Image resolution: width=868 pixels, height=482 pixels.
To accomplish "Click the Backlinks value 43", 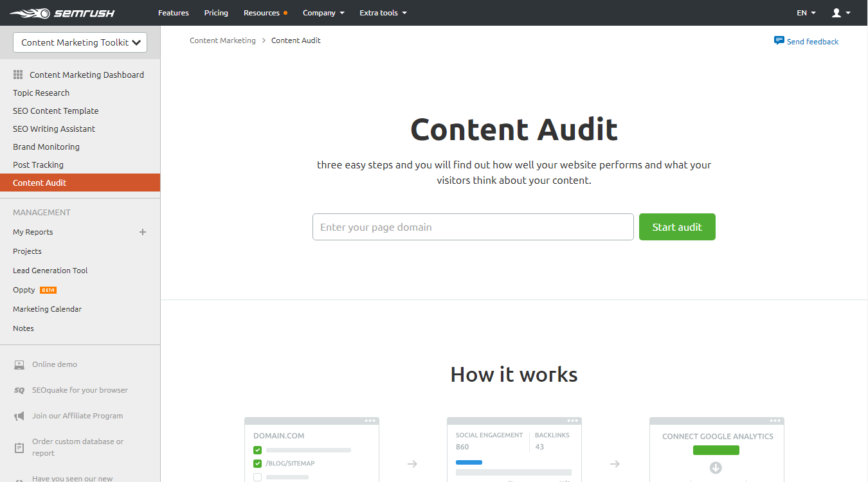I will (539, 447).
